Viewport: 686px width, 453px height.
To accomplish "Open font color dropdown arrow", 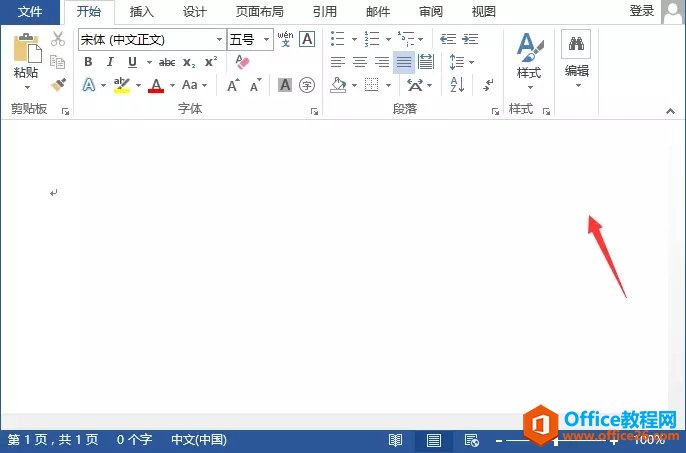I will [172, 85].
